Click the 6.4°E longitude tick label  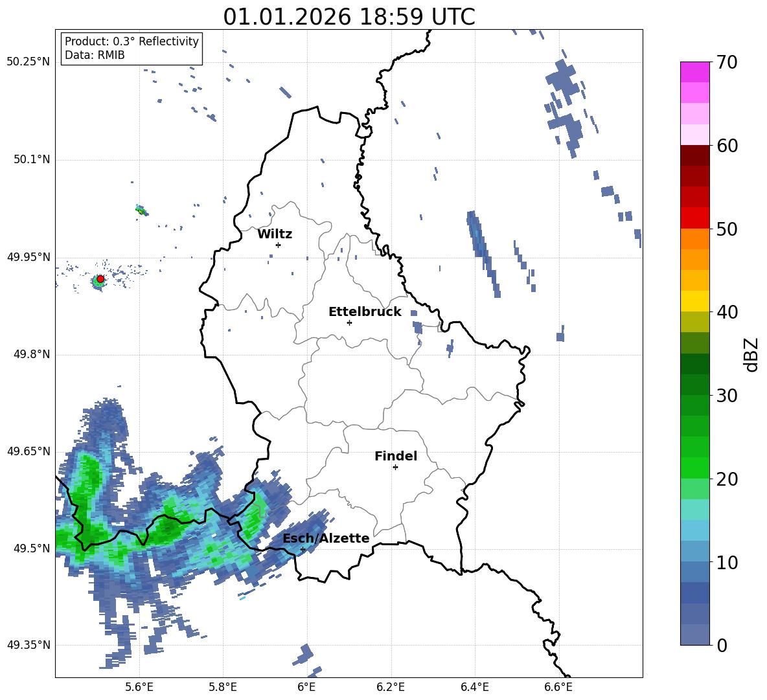point(474,688)
